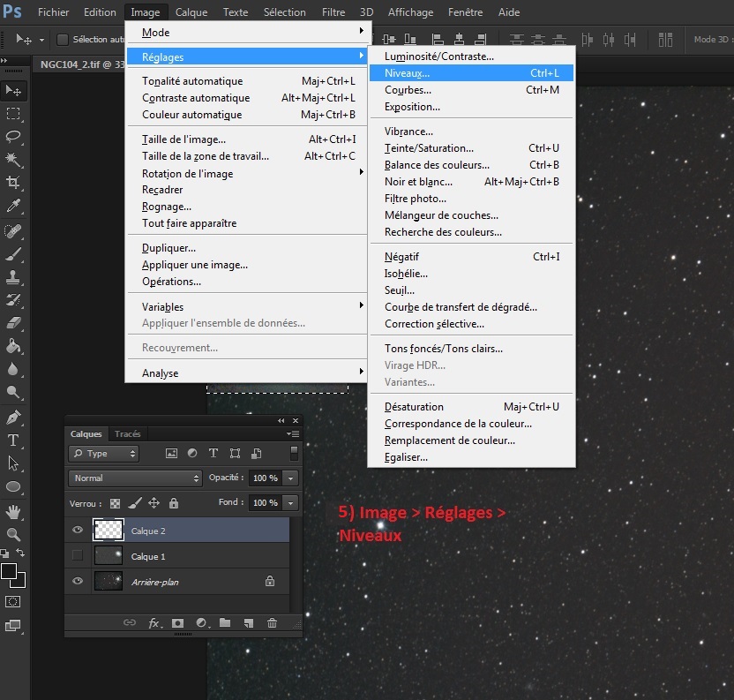This screenshot has height=700, width=734.
Task: Open the layer style fx menu
Action: pos(154,622)
